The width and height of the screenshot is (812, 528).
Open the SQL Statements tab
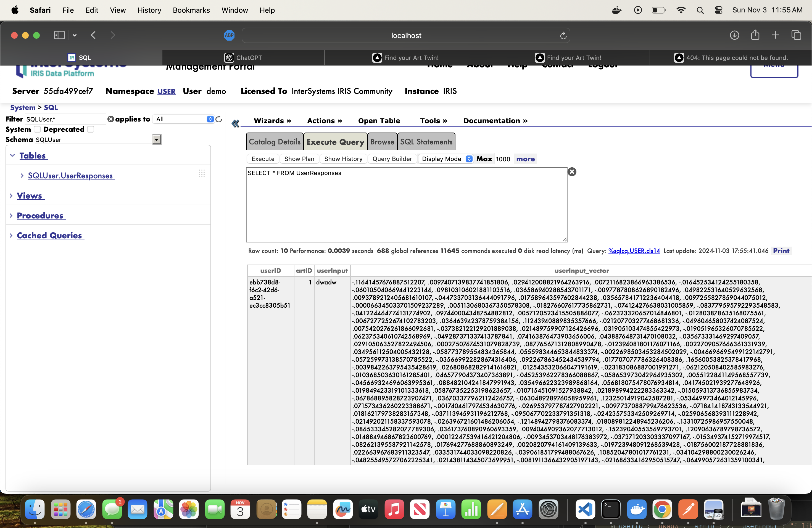click(x=426, y=142)
